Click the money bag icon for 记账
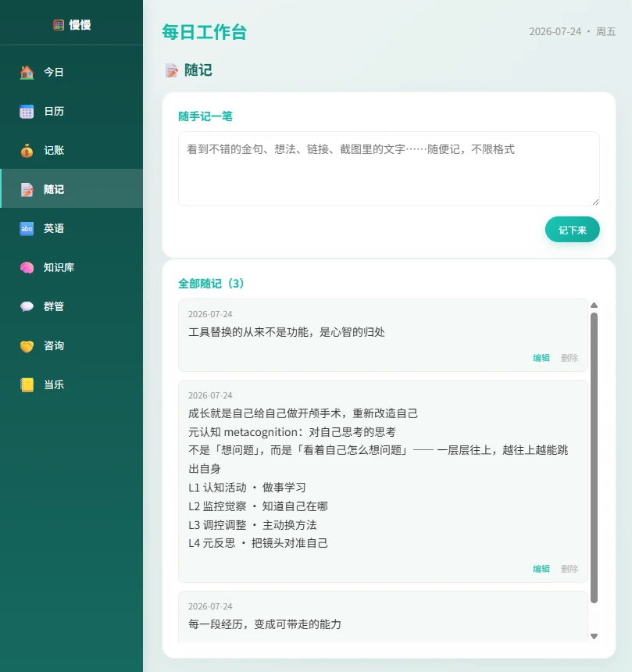Screen dimensions: 632x672 27,151
